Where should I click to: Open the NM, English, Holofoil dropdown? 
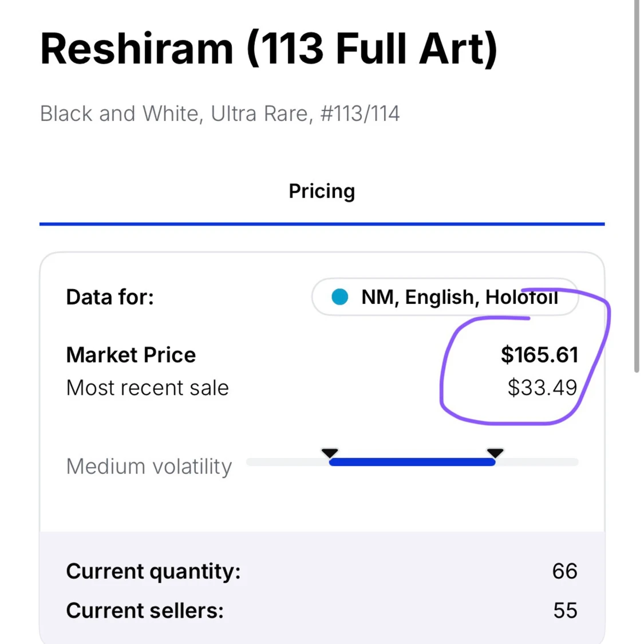click(x=445, y=297)
